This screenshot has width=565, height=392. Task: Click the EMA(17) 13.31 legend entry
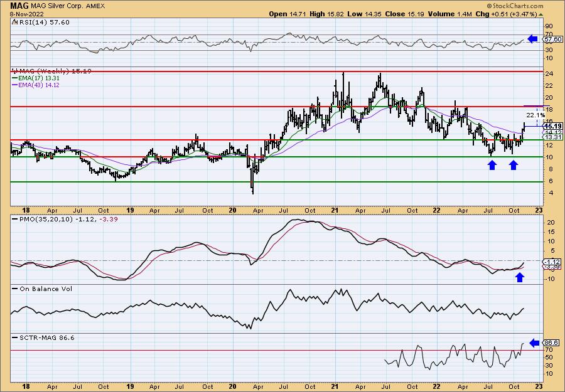point(40,78)
